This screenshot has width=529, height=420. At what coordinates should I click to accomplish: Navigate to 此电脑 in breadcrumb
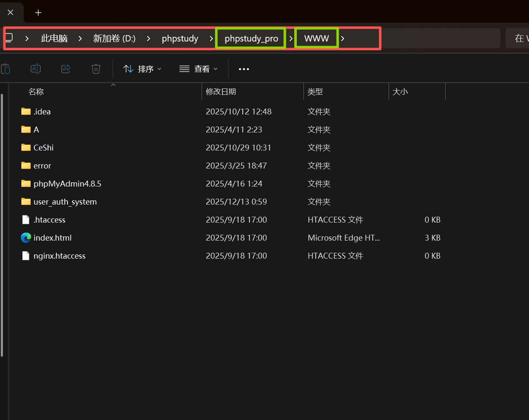(x=54, y=39)
